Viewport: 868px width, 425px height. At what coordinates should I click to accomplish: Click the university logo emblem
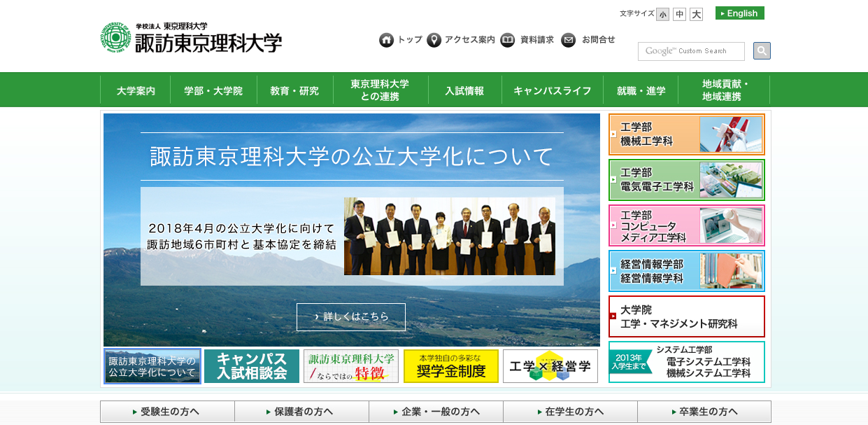click(115, 38)
